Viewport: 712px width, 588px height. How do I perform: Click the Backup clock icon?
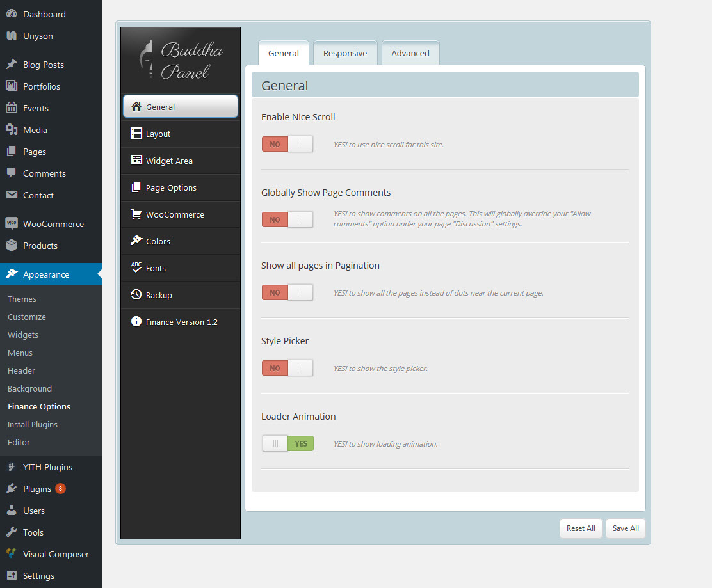pos(136,295)
